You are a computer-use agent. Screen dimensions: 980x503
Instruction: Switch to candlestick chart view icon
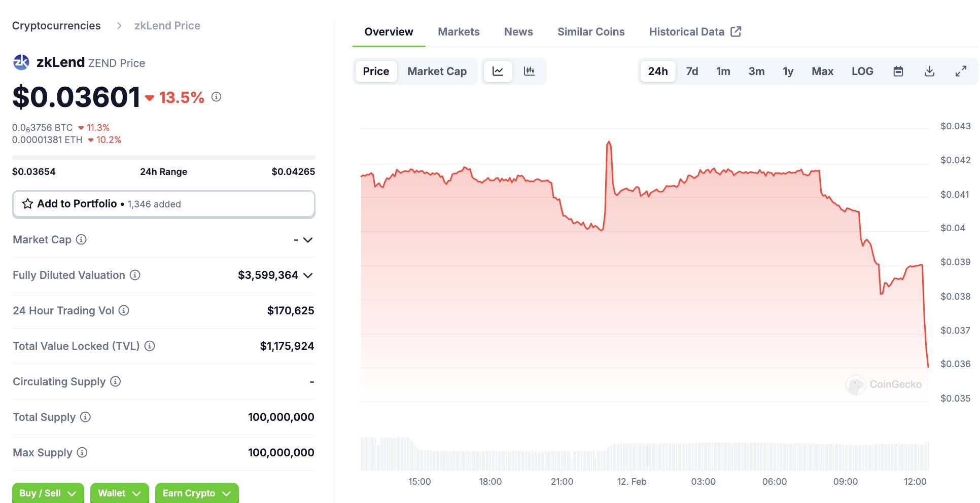pos(529,71)
